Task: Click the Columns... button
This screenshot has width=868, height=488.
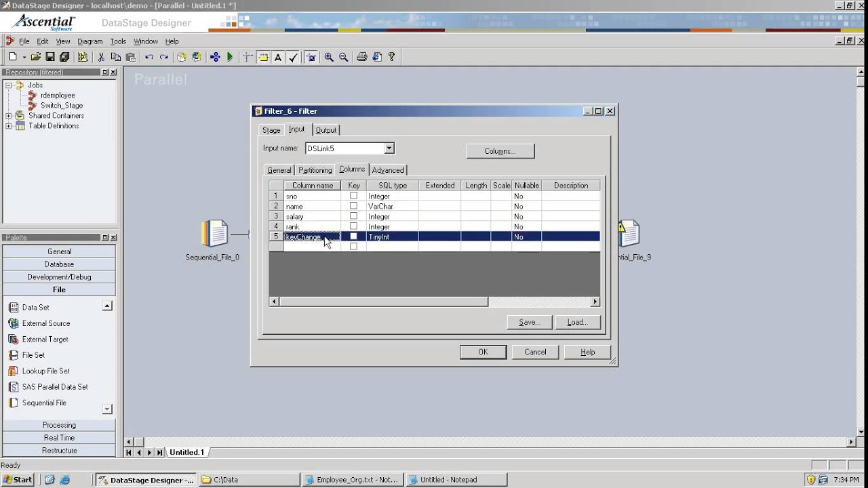Action: click(500, 151)
